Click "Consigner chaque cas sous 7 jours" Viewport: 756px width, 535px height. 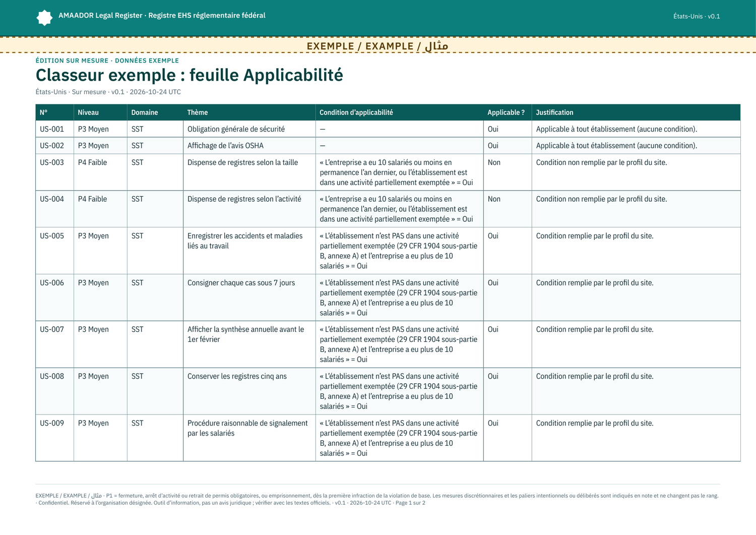click(241, 283)
